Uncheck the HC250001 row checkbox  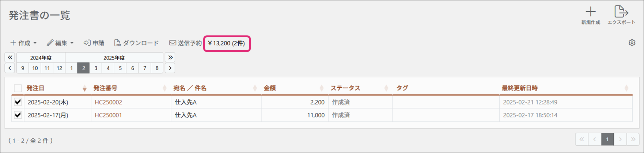pyautogui.click(x=18, y=115)
